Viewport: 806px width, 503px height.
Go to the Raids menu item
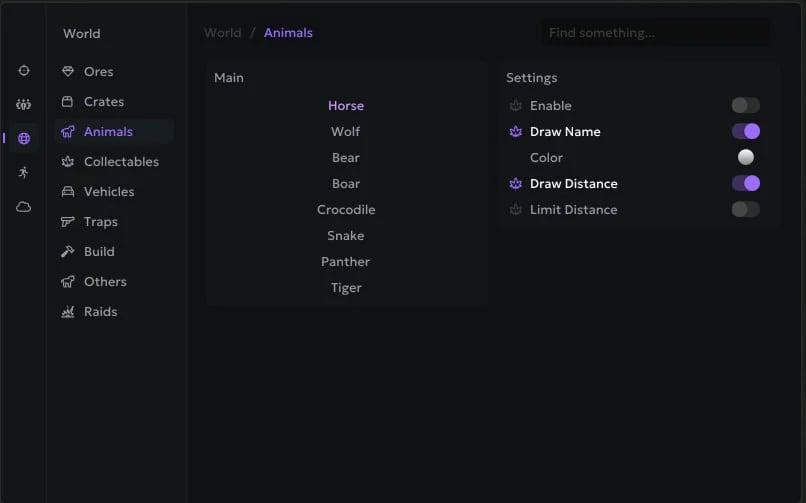[100, 312]
